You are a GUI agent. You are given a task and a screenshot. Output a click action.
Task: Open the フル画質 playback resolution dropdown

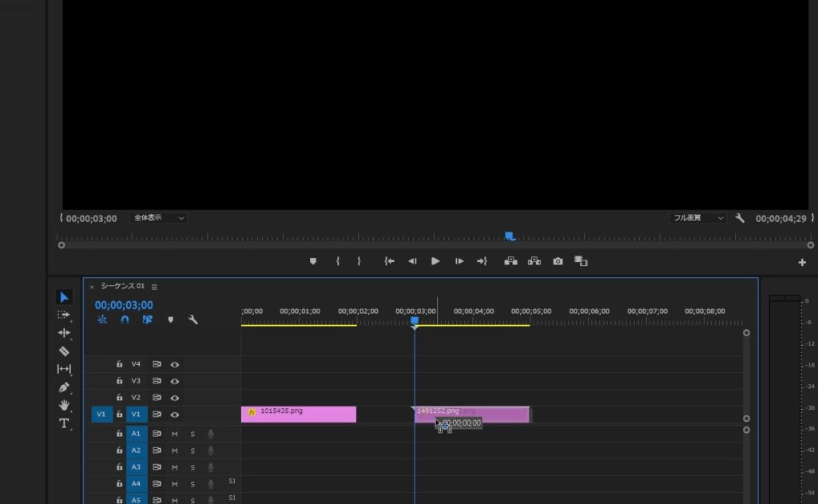(697, 218)
